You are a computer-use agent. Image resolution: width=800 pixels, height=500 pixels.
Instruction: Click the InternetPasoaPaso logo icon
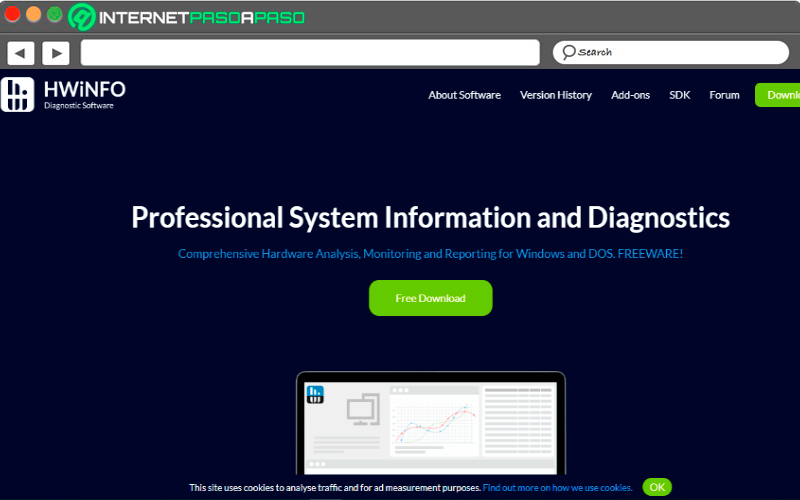point(81,17)
